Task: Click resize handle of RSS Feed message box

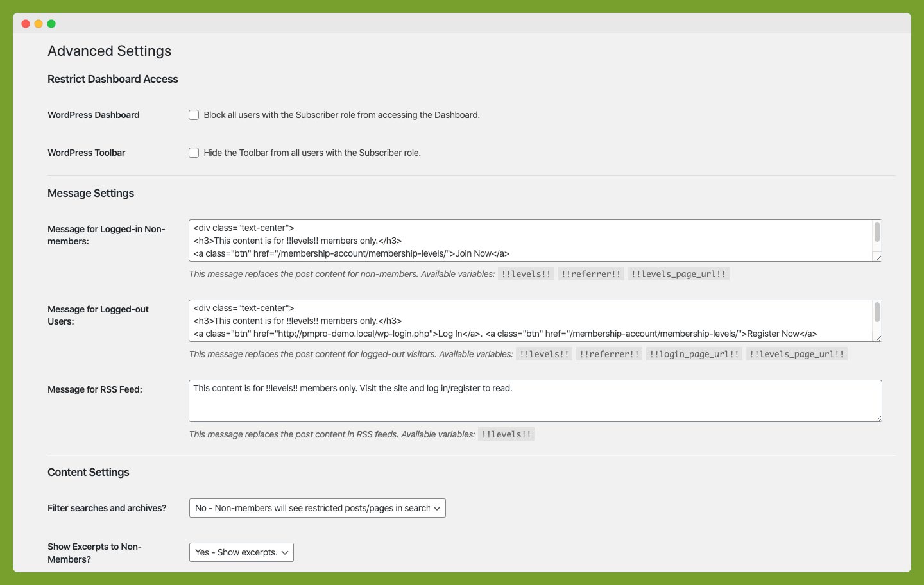Action: 878,418
